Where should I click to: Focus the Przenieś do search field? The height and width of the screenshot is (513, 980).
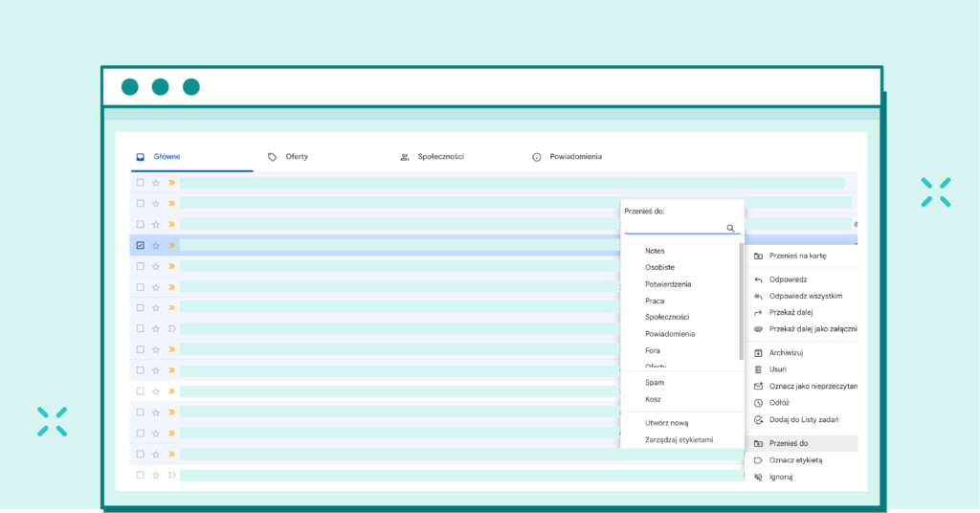pos(673,228)
